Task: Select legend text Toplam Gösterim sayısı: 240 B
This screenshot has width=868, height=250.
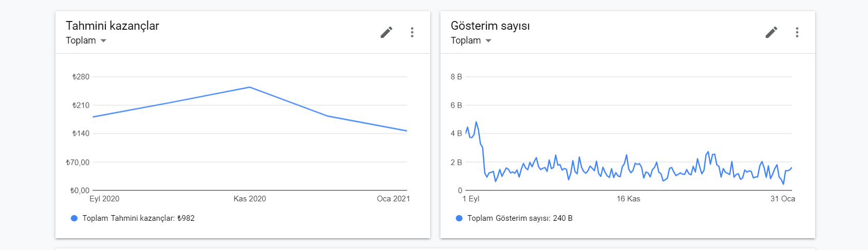Action: pyautogui.click(x=520, y=218)
